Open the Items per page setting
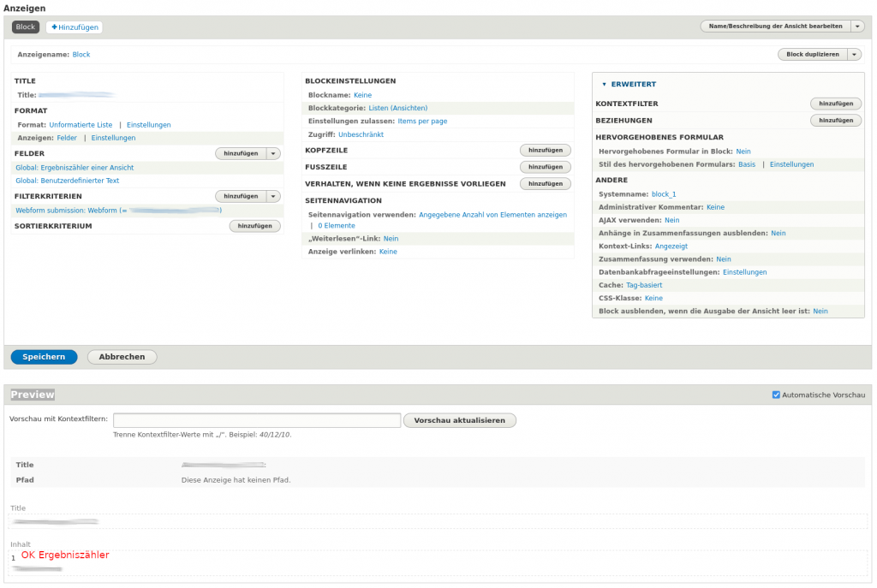877x588 pixels. point(422,122)
